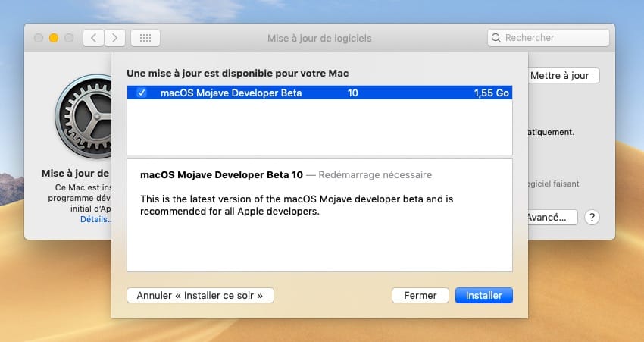The image size is (644, 342).
Task: Click the update description text area
Action: tap(320, 215)
